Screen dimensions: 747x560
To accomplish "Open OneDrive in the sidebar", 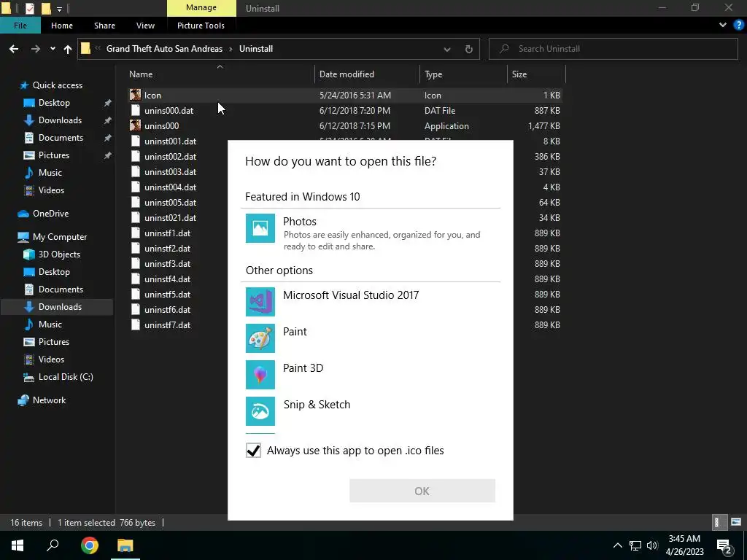I will click(50, 214).
